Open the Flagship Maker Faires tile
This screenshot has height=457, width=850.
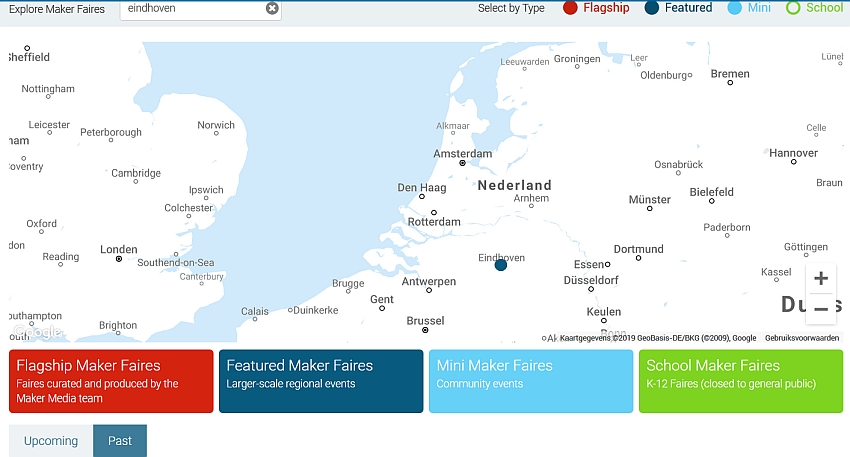(110, 381)
